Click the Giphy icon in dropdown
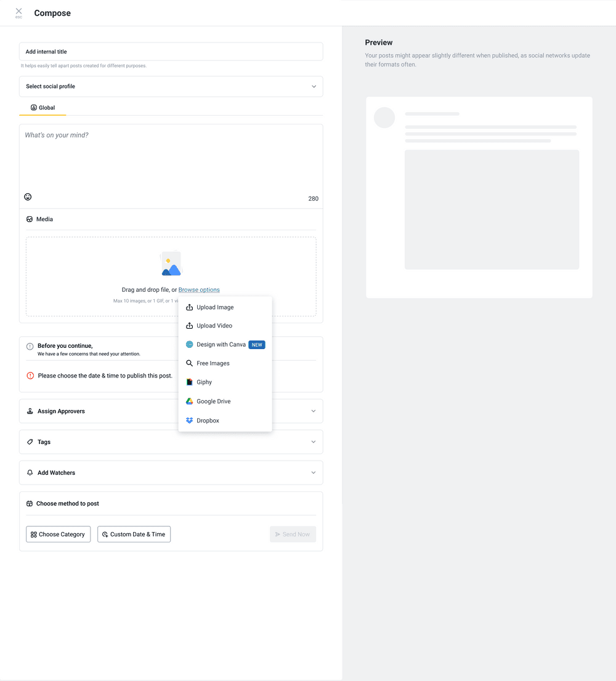616x681 pixels. tap(190, 382)
